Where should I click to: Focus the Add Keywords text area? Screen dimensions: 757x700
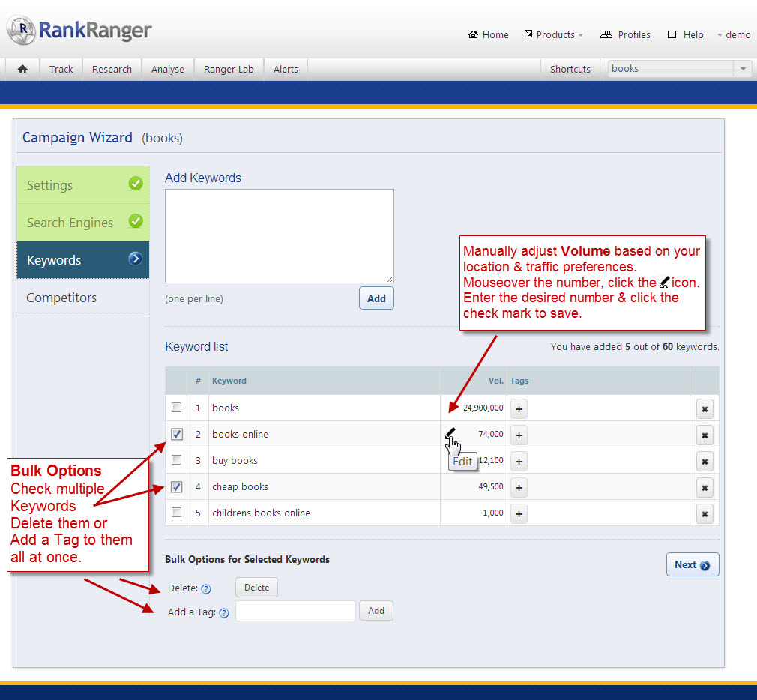coord(280,236)
